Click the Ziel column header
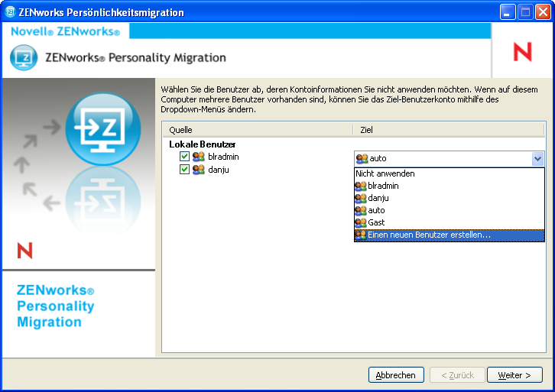Viewport: 555px width, 392px height. pyautogui.click(x=449, y=130)
